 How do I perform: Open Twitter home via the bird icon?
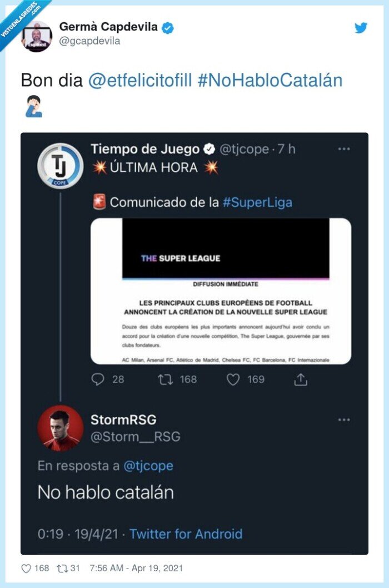[362, 27]
